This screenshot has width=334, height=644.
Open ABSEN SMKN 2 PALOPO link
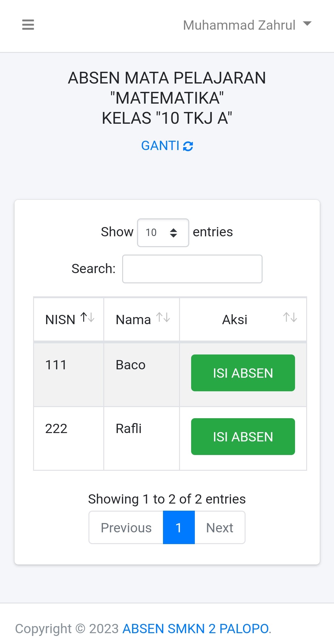195,629
